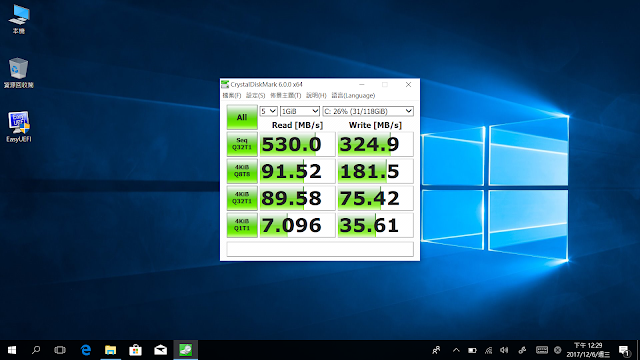Start the Seq Q32T1 benchmark
Image resolution: width=640 pixels, height=360 pixels.
click(242, 144)
